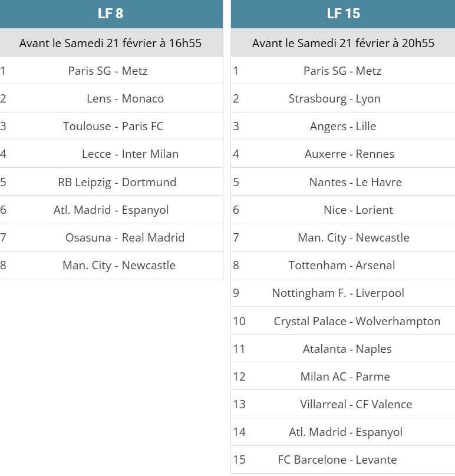455x476 pixels.
Task: Click the Atalanta - Naples match
Action: 347,349
